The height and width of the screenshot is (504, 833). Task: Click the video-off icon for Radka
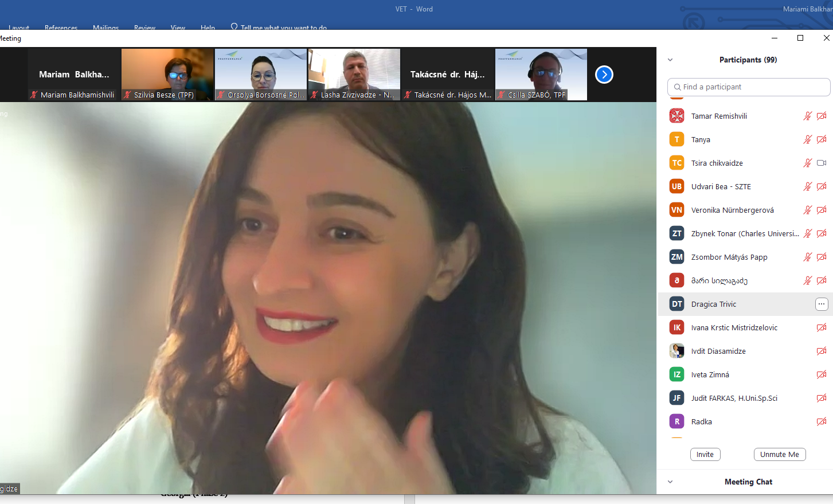(x=822, y=421)
